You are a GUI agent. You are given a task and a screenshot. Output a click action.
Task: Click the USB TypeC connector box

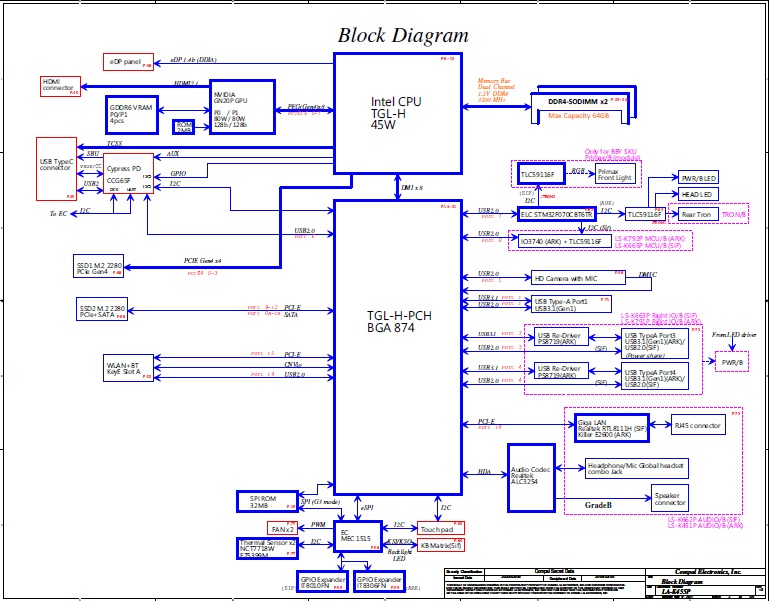56,166
